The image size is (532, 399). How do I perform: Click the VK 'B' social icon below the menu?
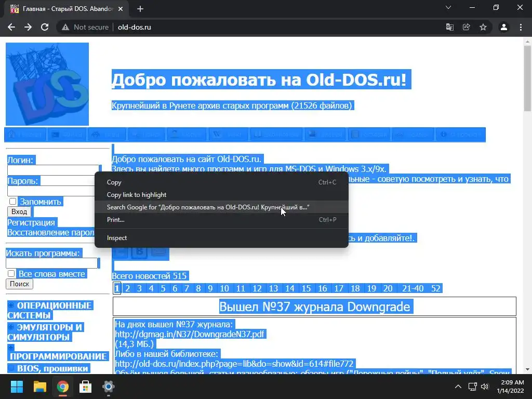[139, 252]
